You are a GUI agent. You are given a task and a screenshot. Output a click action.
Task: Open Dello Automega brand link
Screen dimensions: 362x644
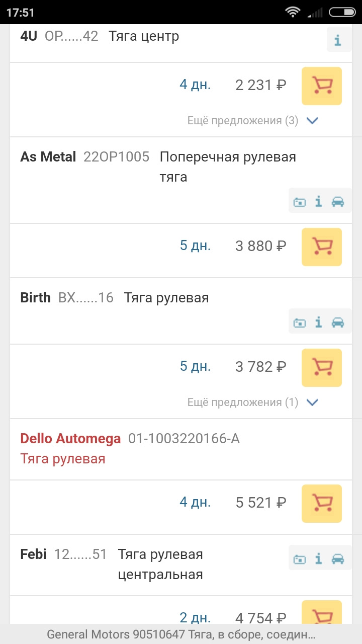click(70, 439)
